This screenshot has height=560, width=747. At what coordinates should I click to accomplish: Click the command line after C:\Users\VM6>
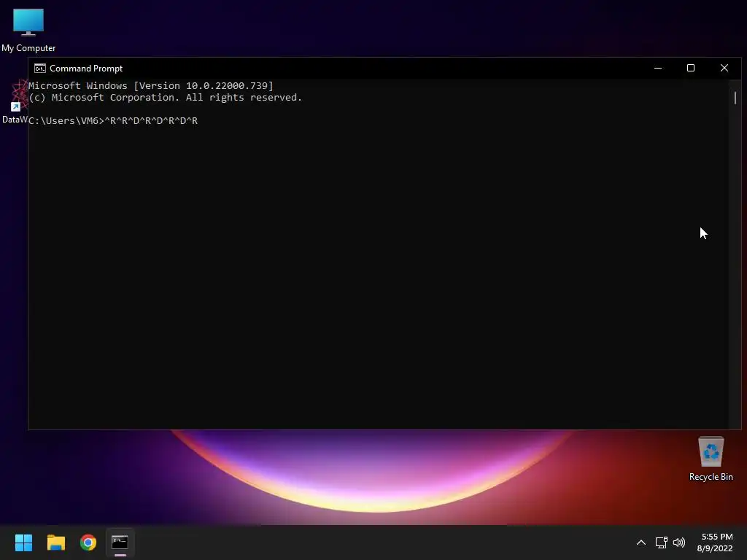[150, 121]
